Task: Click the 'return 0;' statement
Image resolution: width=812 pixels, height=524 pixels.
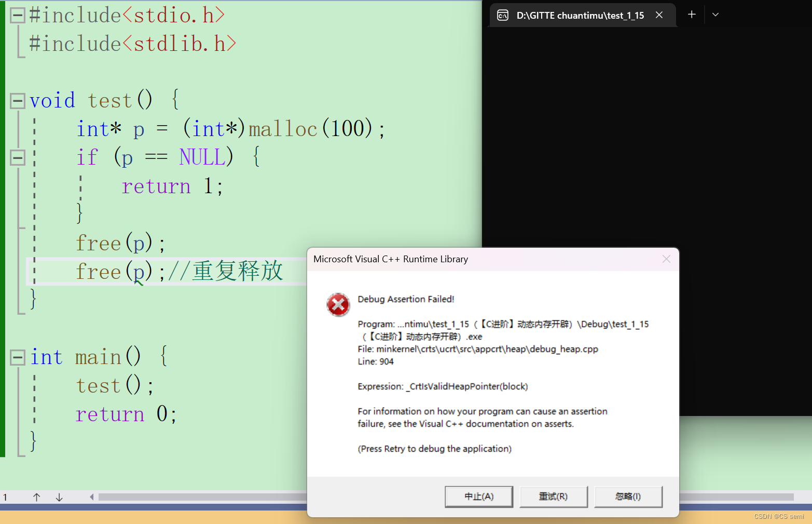Action: [x=127, y=414]
